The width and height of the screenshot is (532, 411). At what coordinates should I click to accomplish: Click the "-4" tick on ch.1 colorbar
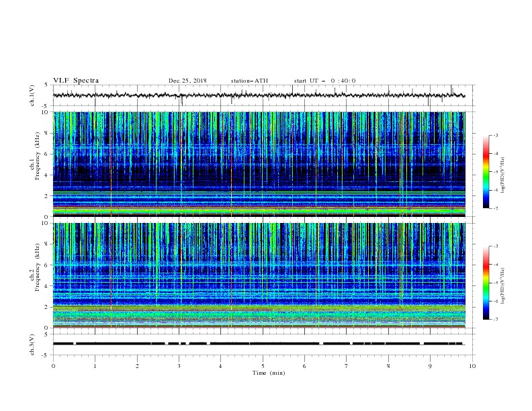495,154
